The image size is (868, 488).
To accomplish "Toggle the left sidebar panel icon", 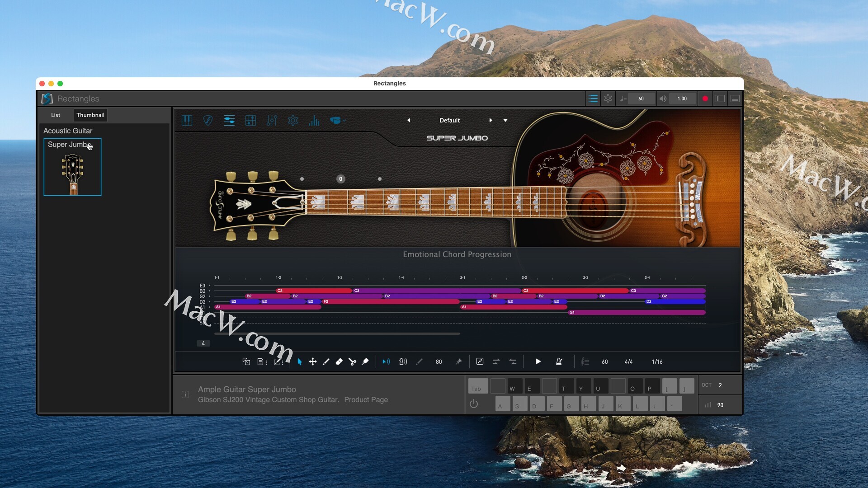I will coord(720,99).
